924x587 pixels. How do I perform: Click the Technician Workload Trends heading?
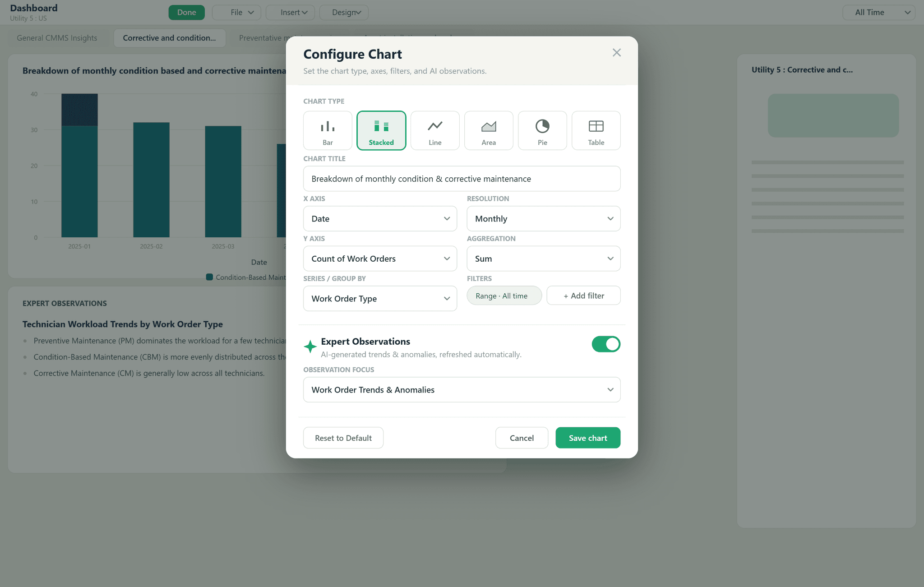(123, 324)
